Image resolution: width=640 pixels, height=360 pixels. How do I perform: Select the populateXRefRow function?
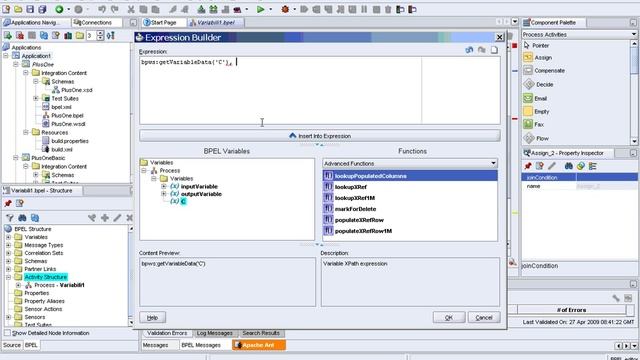click(359, 220)
